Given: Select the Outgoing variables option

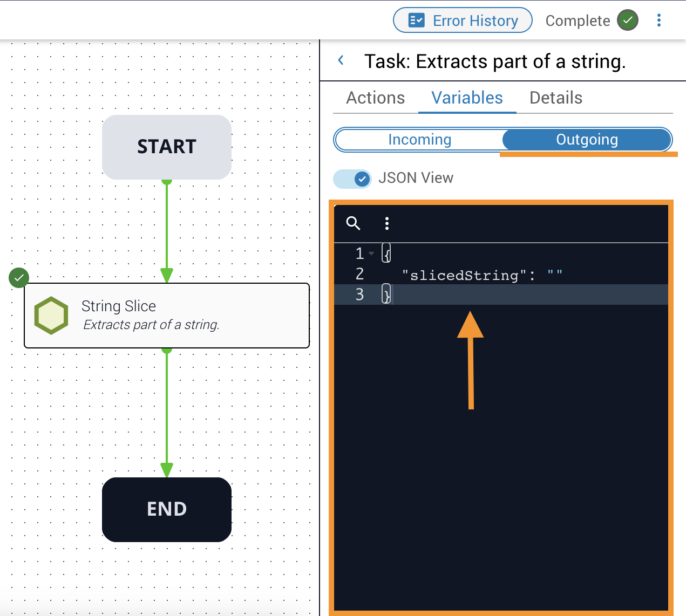Looking at the screenshot, I should (587, 140).
